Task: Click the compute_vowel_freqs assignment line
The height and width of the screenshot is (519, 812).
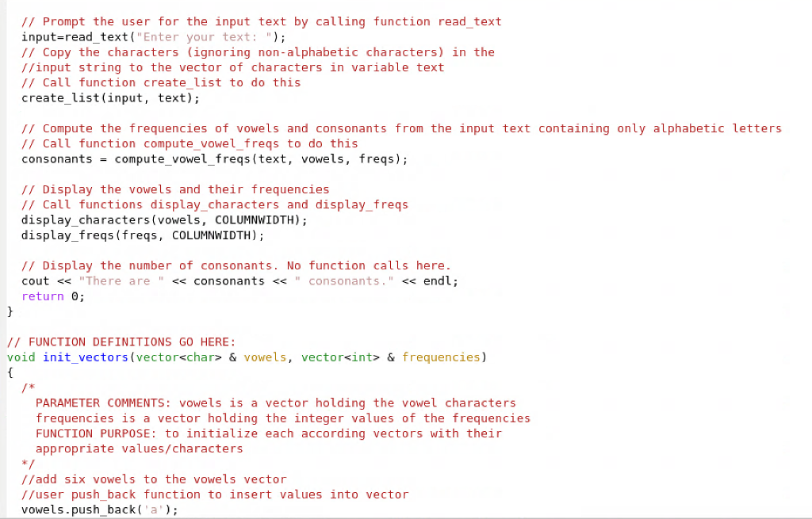Action: pos(214,159)
